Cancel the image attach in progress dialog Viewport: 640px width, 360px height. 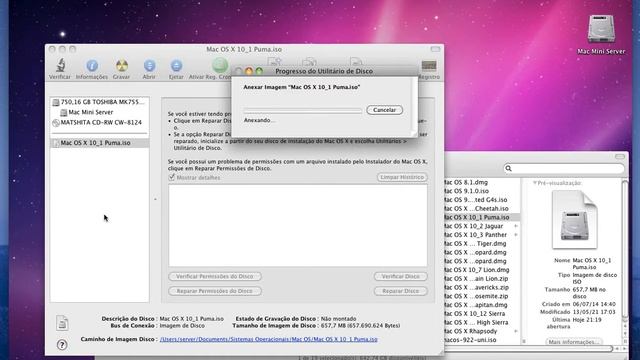(384, 110)
